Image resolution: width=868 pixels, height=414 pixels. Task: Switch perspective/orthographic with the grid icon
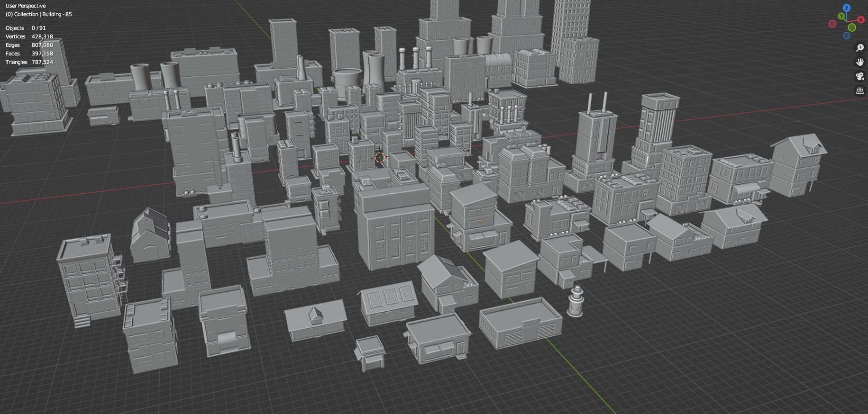(860, 90)
